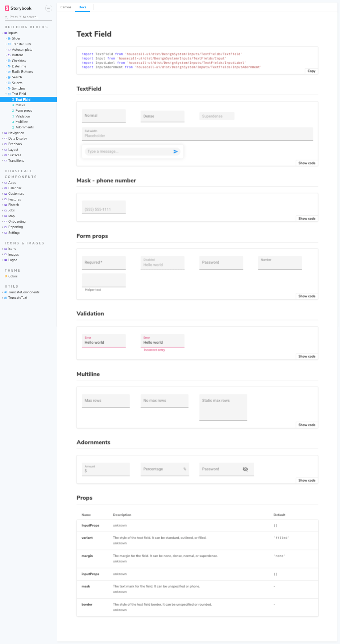Toggle password visibility eye icon
This screenshot has width=340, height=644.
coord(245,469)
